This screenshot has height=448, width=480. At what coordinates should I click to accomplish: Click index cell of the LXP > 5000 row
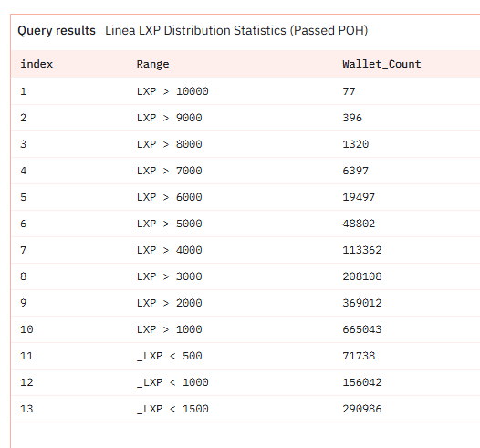pyautogui.click(x=23, y=224)
